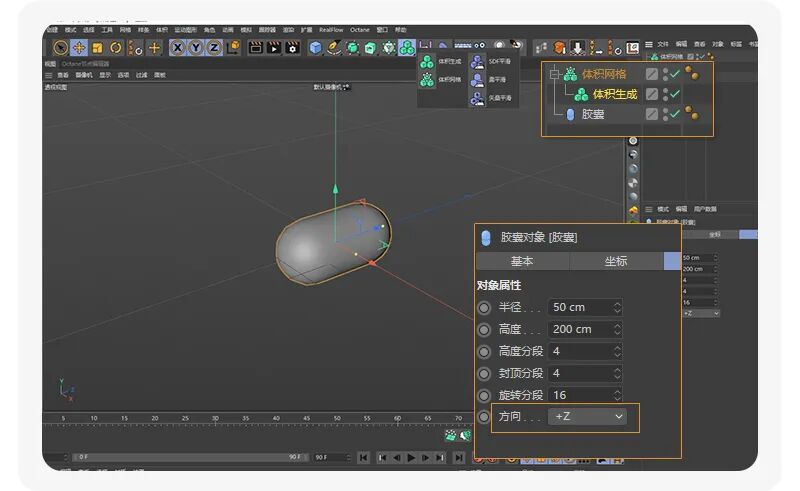Activate the Rotate tool
The width and height of the screenshot is (800, 491).
click(x=116, y=48)
